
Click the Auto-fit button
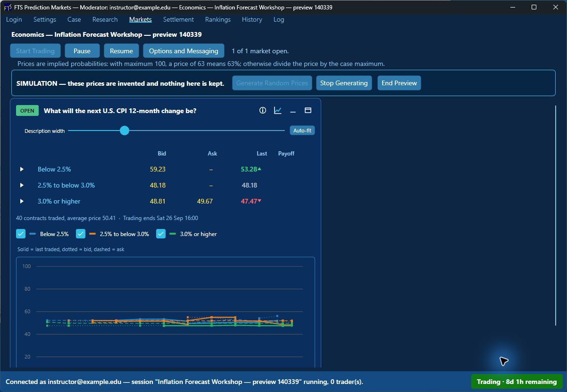[302, 131]
